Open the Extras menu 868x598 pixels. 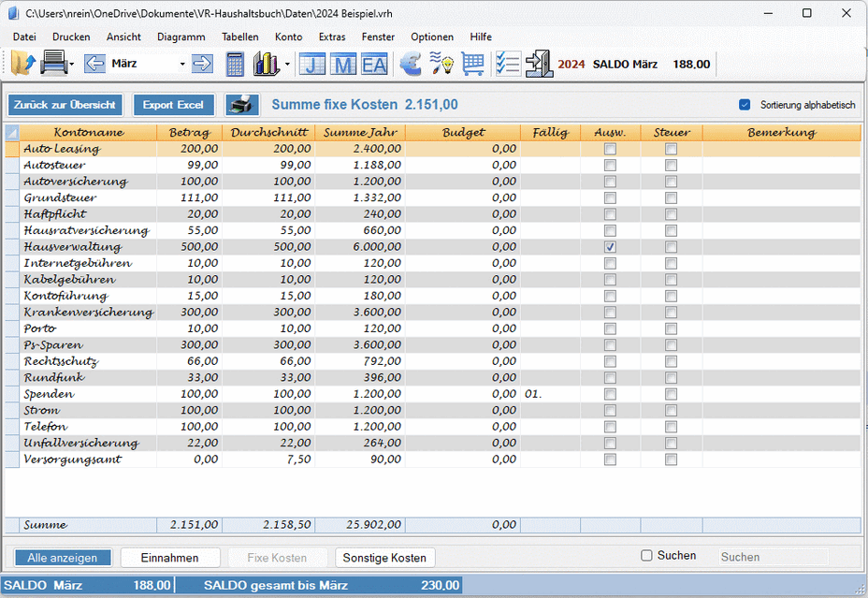pos(331,36)
